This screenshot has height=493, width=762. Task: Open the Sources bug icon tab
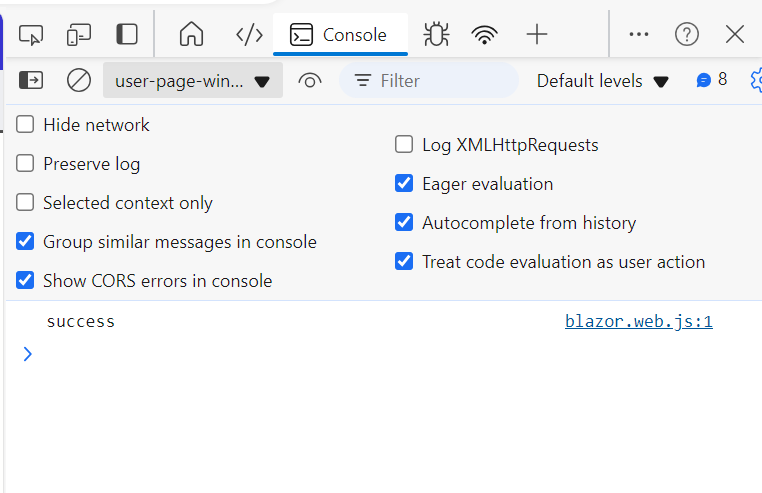pyautogui.click(x=436, y=35)
